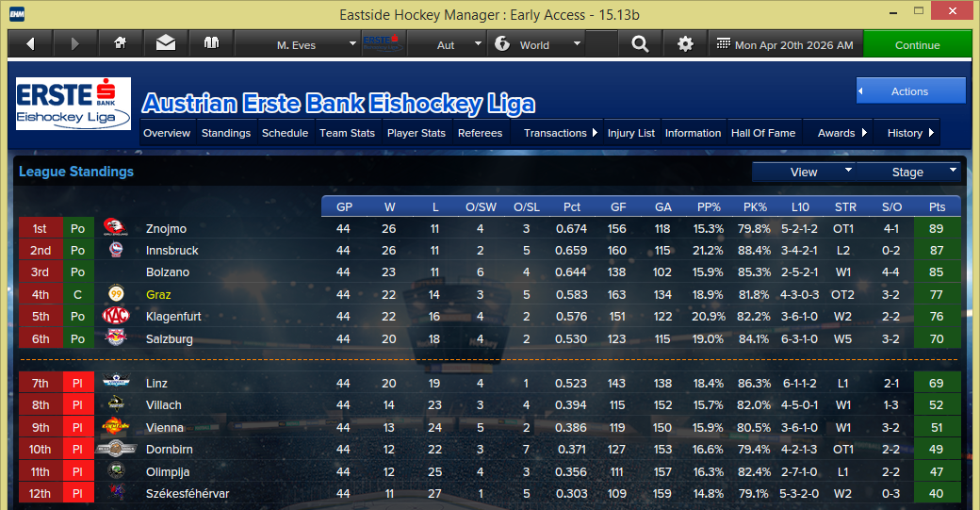Open the Information page
The height and width of the screenshot is (510, 980).
click(694, 133)
